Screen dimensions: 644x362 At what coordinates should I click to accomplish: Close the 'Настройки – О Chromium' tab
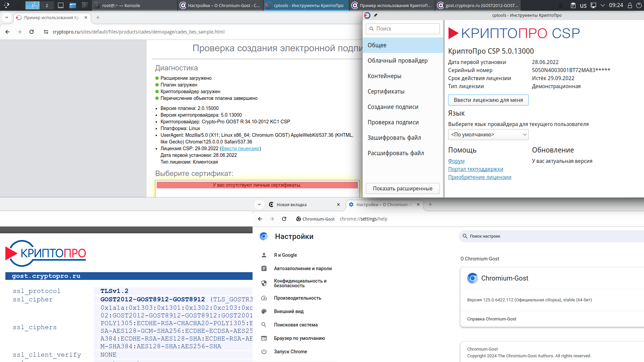(418, 204)
